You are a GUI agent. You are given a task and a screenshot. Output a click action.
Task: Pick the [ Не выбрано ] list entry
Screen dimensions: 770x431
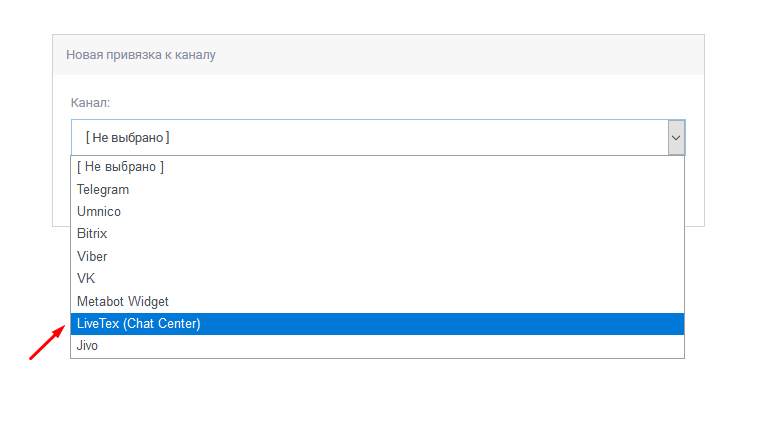click(x=377, y=167)
